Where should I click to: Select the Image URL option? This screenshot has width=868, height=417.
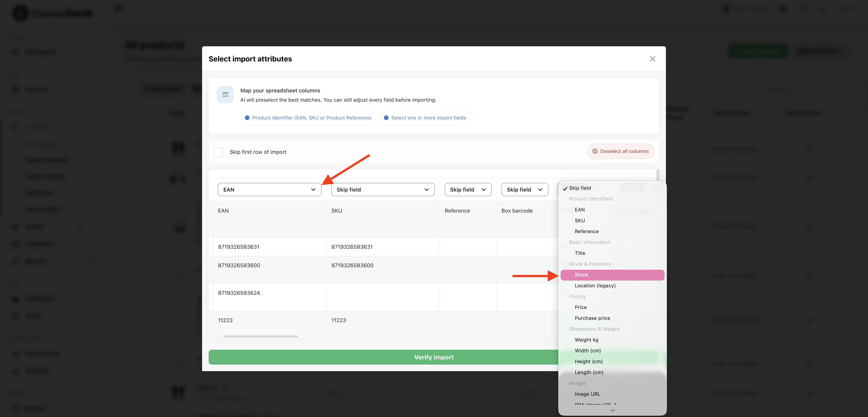(612, 394)
